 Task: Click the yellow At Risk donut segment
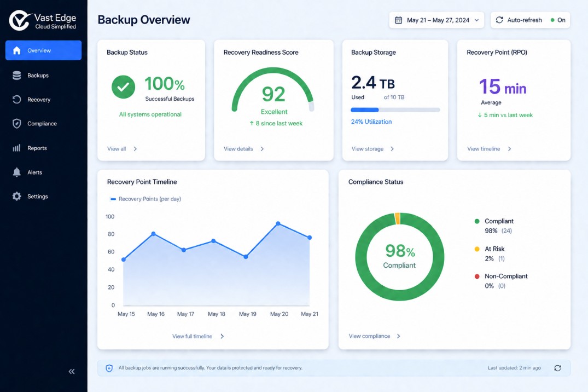398,218
